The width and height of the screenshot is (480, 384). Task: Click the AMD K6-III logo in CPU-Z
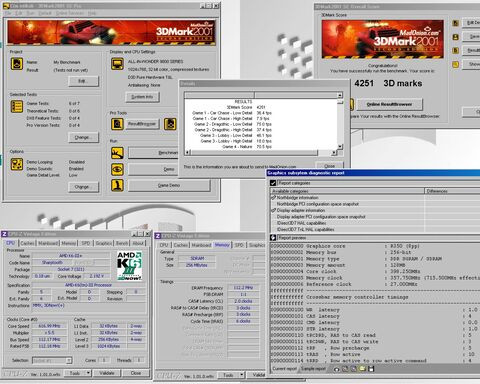point(130,266)
